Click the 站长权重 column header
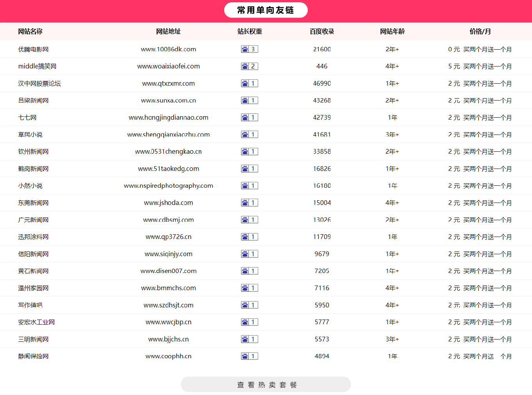The image size is (532, 395). point(250,31)
